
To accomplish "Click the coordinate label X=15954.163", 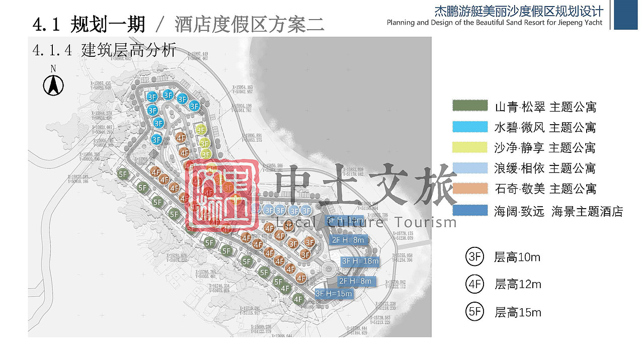I will coord(242,87).
